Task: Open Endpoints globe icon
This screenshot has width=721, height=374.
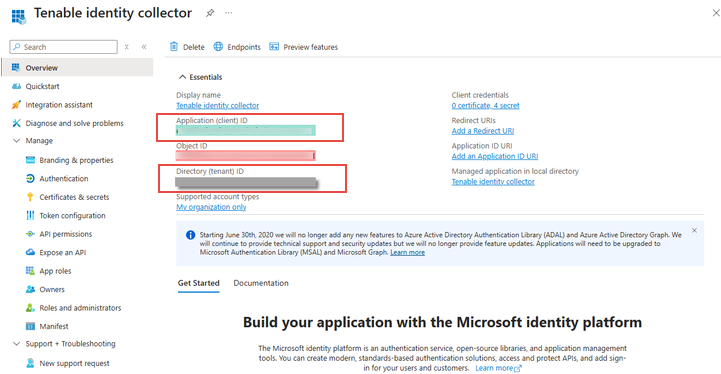Action: [218, 46]
